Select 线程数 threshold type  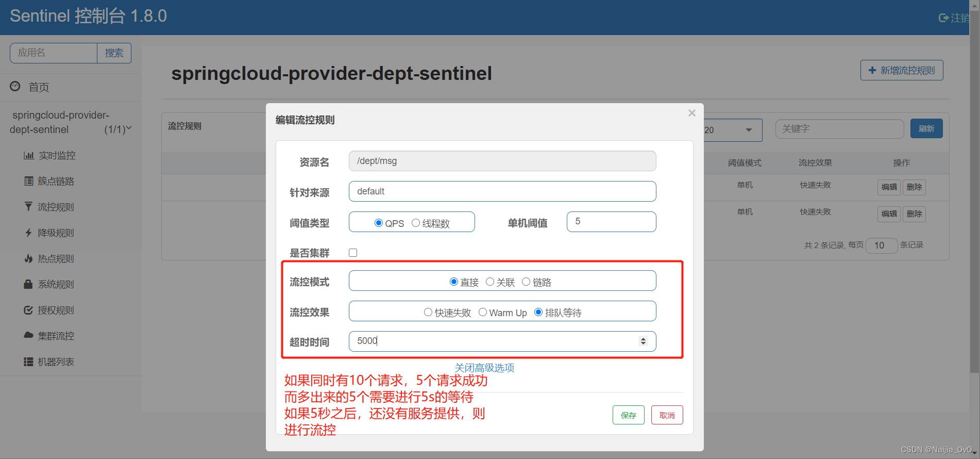click(416, 223)
